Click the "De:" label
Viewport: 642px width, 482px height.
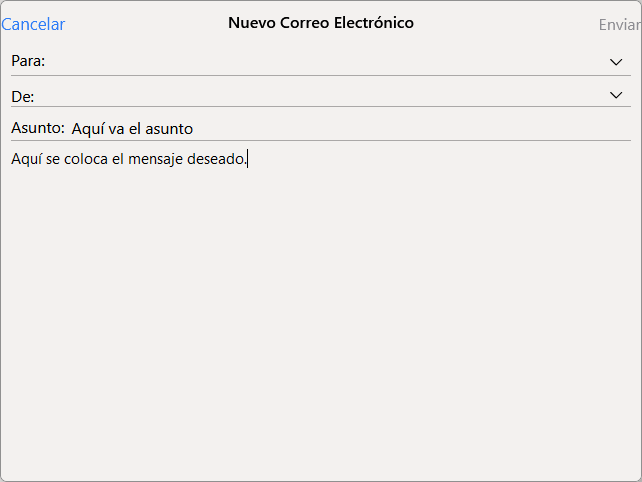23,96
